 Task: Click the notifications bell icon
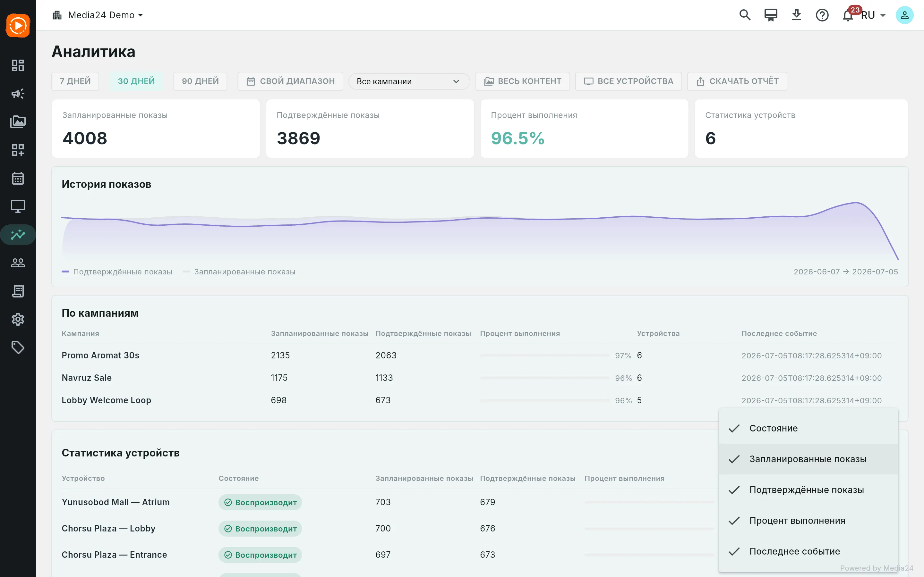pos(848,15)
